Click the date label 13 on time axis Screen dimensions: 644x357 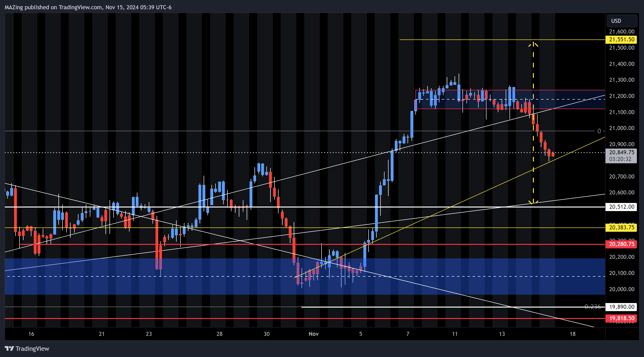502,334
